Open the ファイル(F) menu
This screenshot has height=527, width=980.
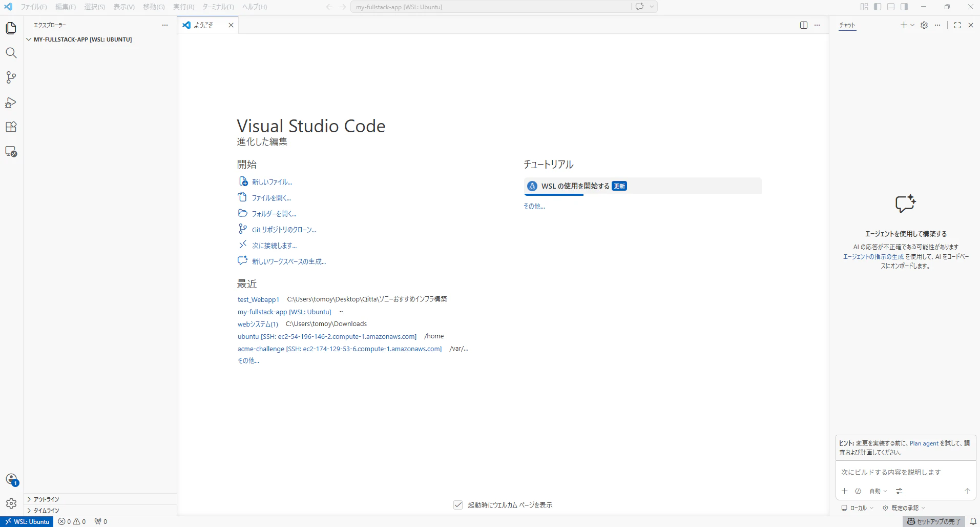point(34,7)
